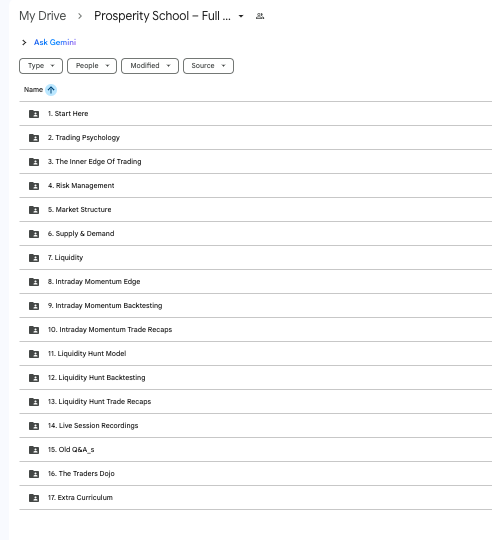
Task: Select '17. Extra Curriculum' folder name
Action: click(x=80, y=498)
